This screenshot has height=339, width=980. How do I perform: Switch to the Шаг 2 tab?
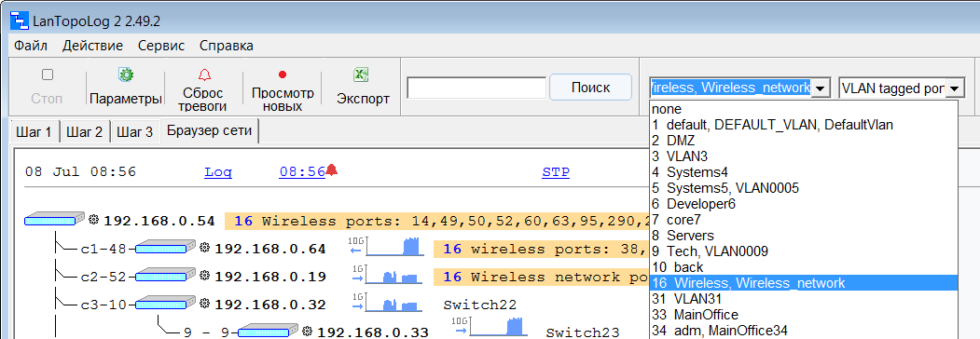[84, 131]
